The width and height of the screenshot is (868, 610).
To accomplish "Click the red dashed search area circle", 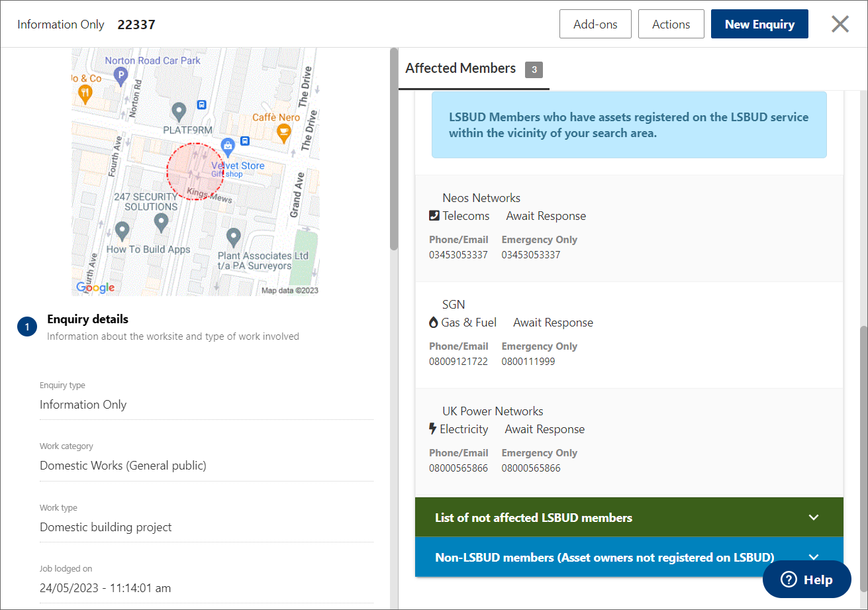I will 195,172.
